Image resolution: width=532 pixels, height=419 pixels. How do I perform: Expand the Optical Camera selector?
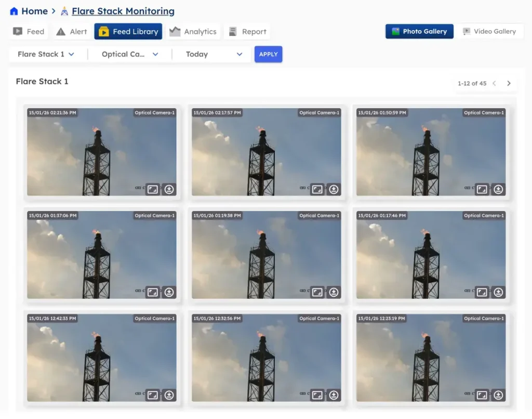click(129, 54)
